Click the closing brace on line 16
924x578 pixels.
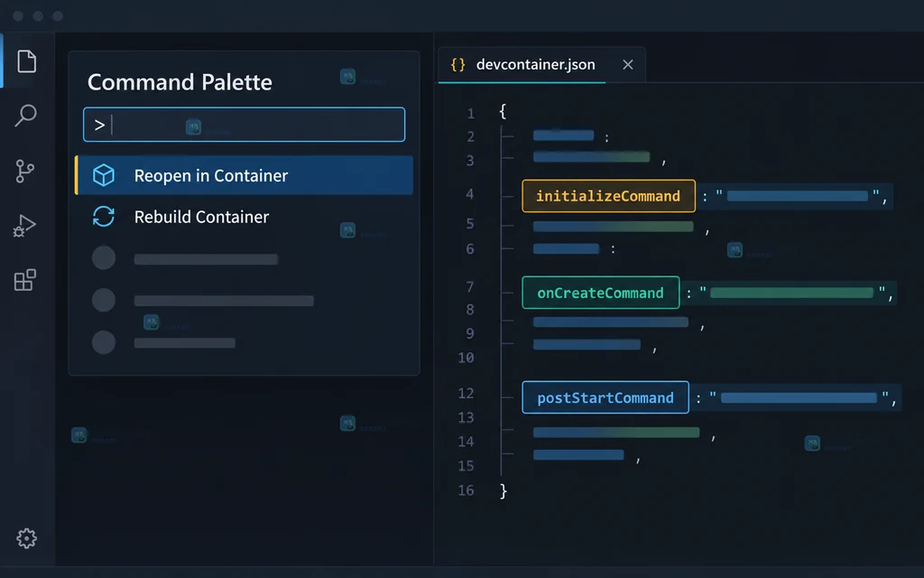tap(504, 490)
